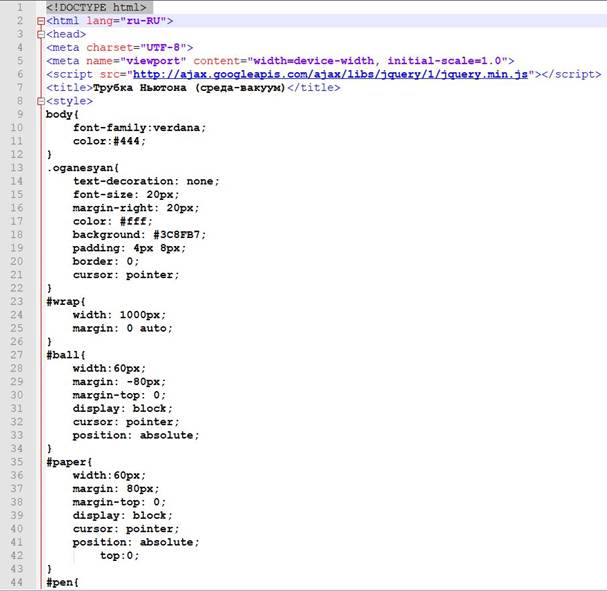Click border: 0 declaration
607x591 pixels.
pyautogui.click(x=106, y=262)
